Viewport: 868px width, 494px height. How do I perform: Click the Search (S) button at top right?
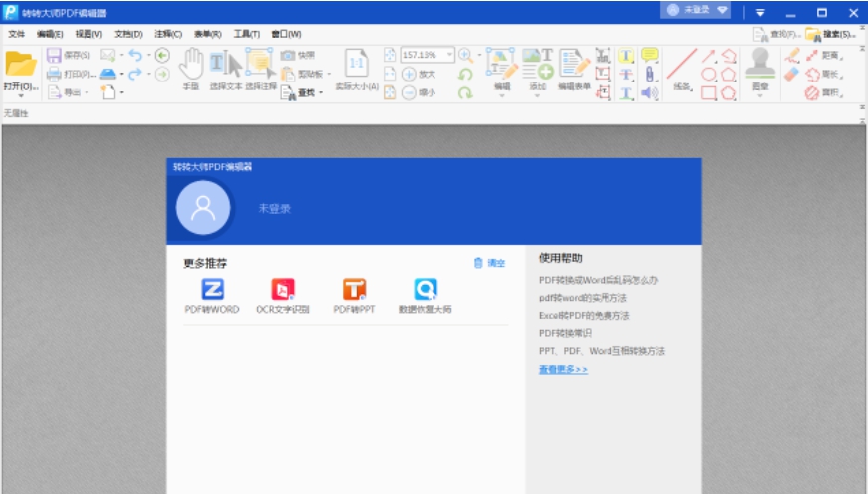tap(831, 35)
